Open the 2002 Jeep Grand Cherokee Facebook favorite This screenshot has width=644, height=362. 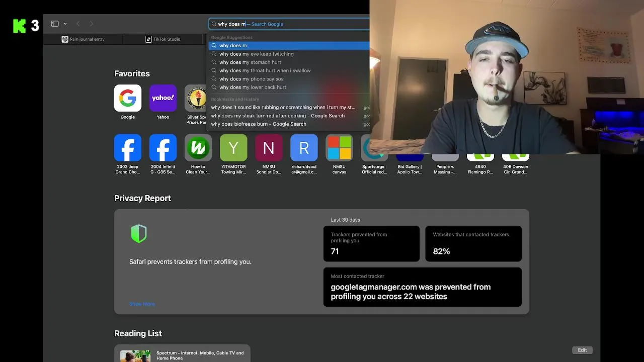click(128, 148)
